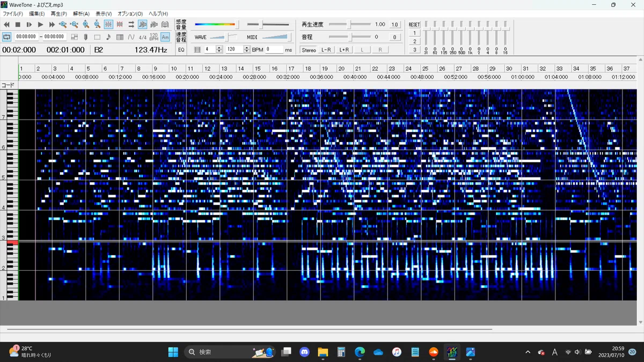Increase the 120 BPM spinner value
644x362 pixels.
click(x=246, y=47)
